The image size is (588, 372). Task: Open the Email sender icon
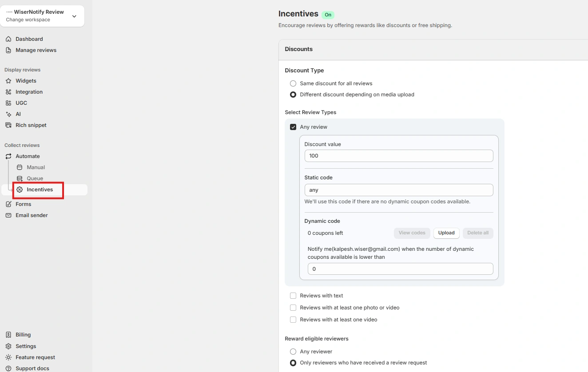[8, 215]
